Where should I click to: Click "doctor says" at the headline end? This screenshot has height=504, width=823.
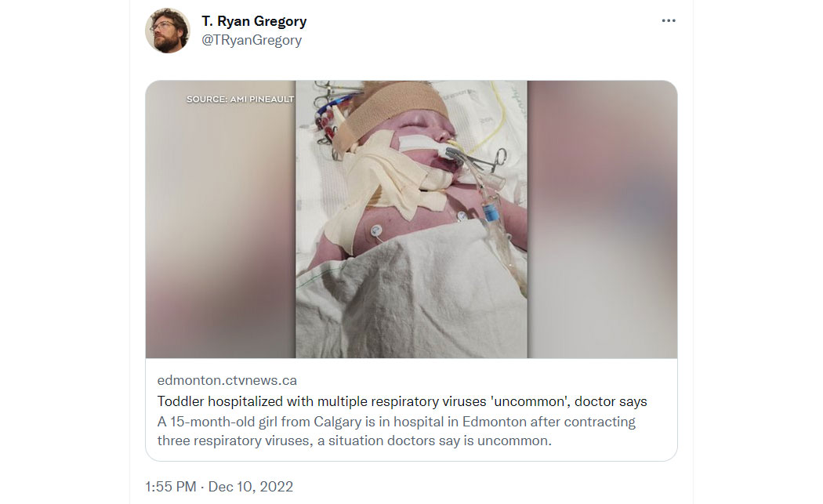coord(611,401)
